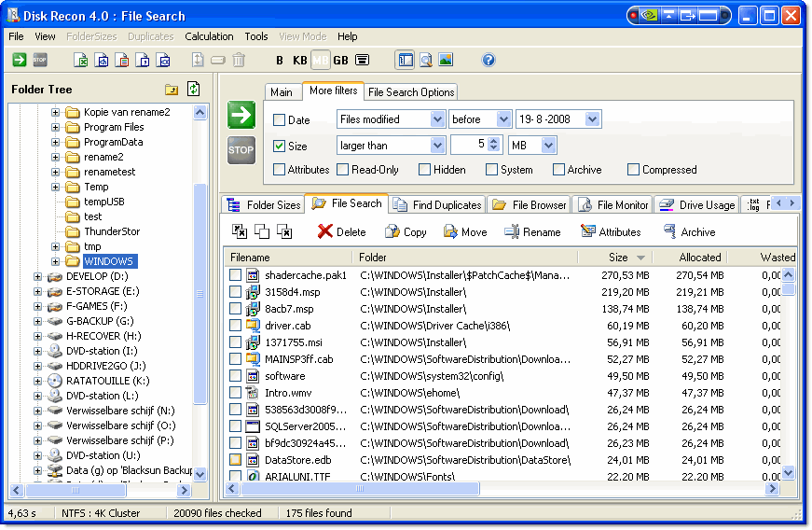
Task: Show sizes in bytes (B)
Action: (280, 60)
